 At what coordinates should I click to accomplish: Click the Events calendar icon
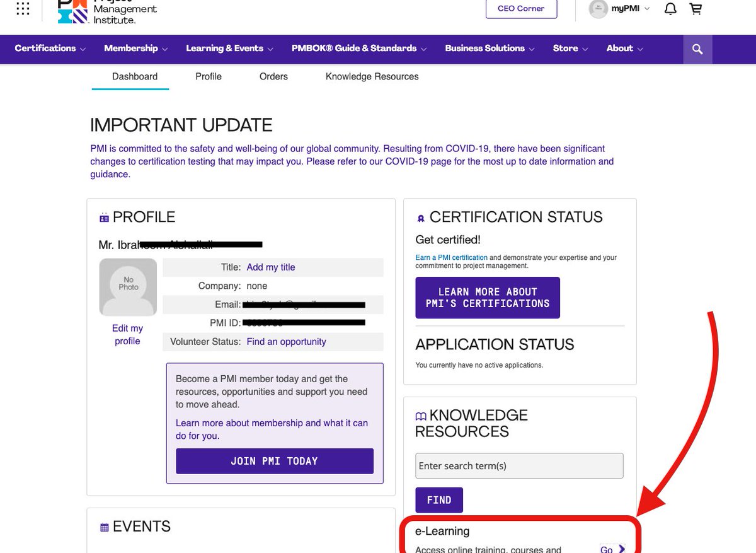tap(105, 527)
